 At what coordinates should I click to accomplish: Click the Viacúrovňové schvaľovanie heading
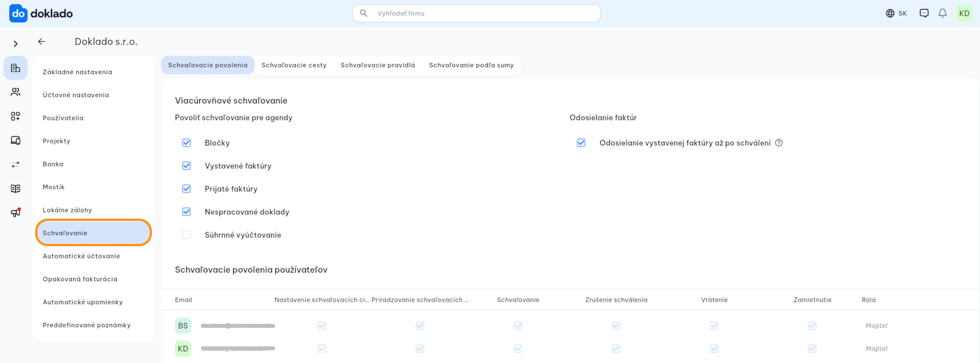[x=231, y=101]
